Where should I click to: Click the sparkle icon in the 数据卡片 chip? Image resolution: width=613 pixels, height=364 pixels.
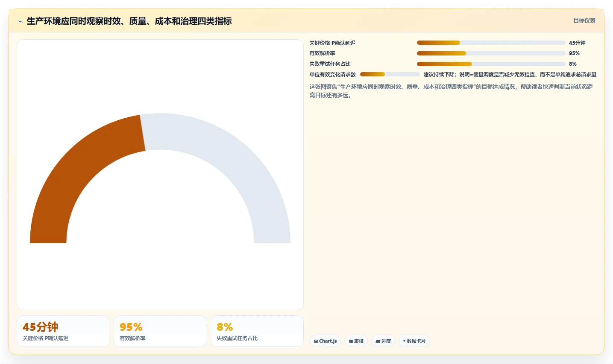[404, 341]
